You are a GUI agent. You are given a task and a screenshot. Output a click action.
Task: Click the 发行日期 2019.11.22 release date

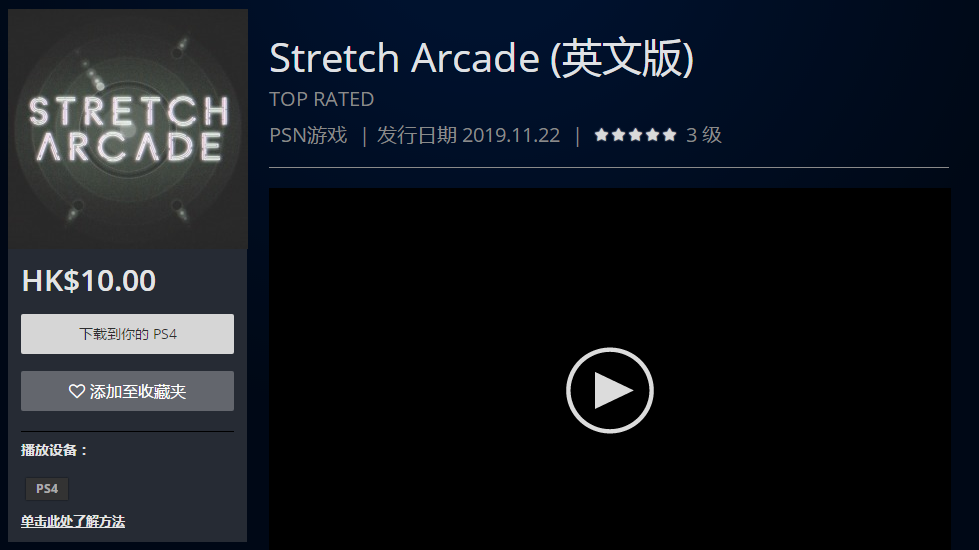(468, 135)
